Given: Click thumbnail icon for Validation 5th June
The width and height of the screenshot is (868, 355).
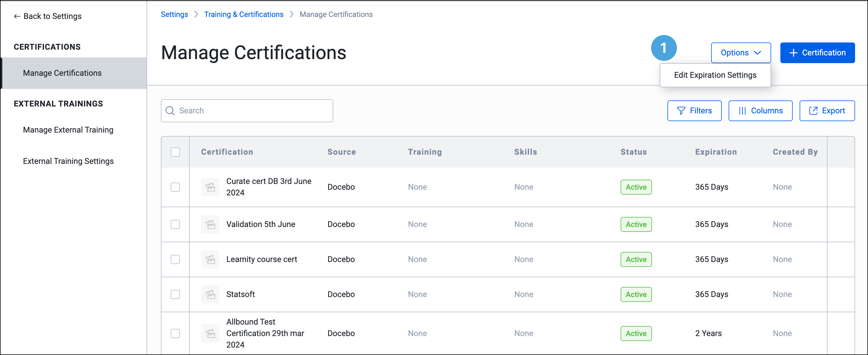Looking at the screenshot, I should pos(210,224).
